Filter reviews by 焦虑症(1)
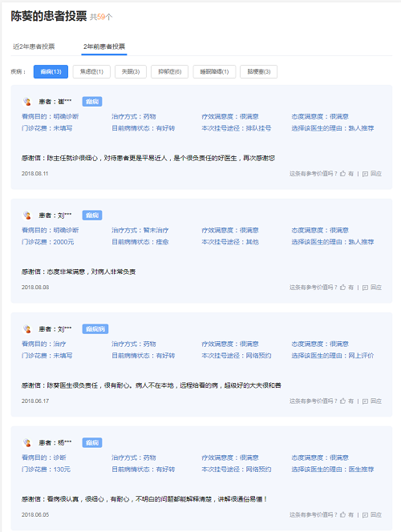Screen dimensions: 401x532 (x=91, y=71)
